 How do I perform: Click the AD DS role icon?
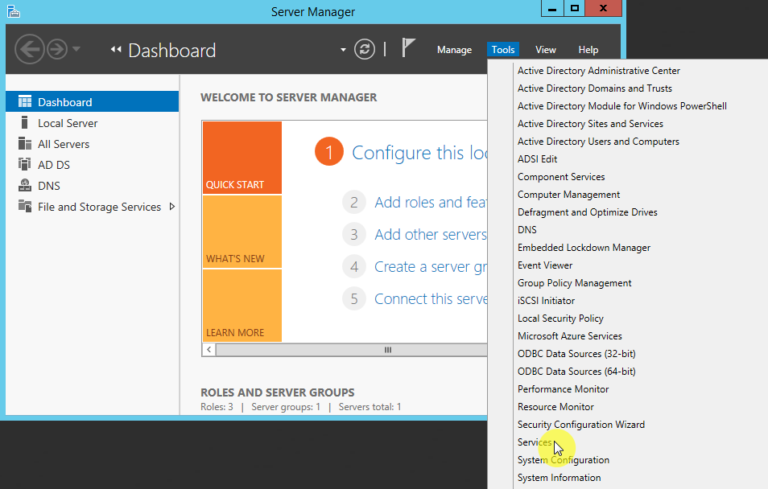24,164
